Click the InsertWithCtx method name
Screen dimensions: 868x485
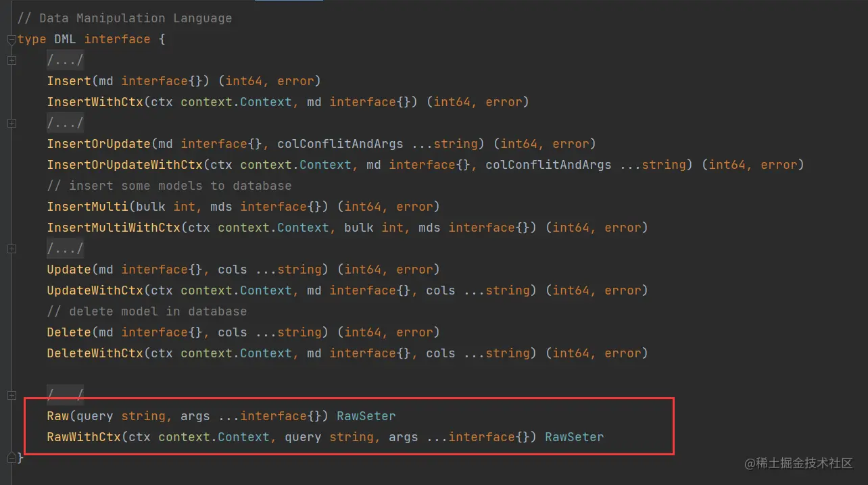coord(95,102)
